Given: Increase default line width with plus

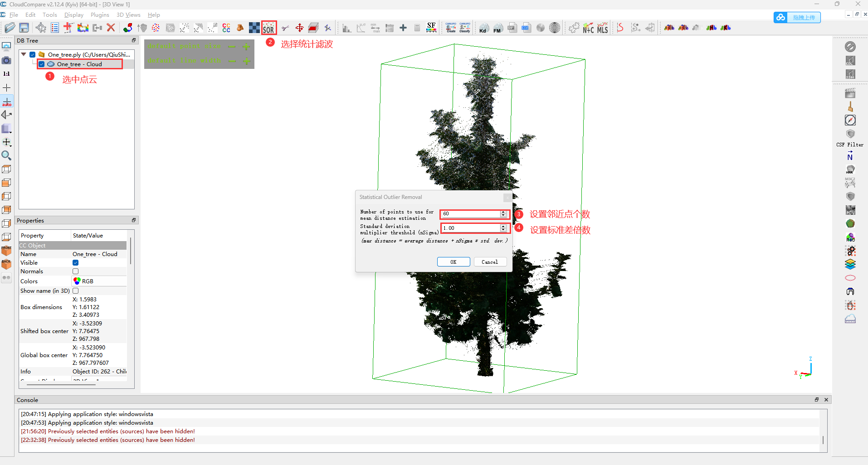Looking at the screenshot, I should coord(246,61).
